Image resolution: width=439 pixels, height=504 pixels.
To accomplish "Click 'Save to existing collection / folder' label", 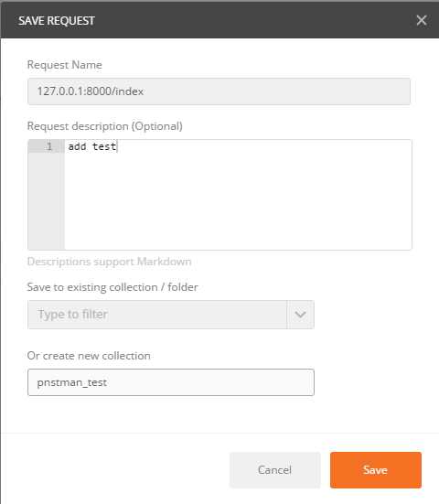I will pos(112,287).
